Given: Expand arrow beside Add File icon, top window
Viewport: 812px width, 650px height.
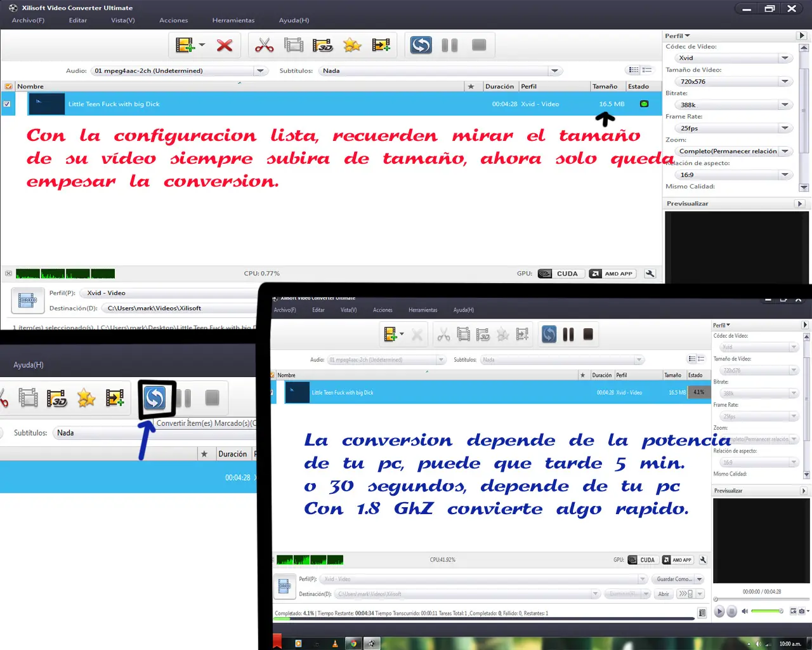Looking at the screenshot, I should pos(202,45).
